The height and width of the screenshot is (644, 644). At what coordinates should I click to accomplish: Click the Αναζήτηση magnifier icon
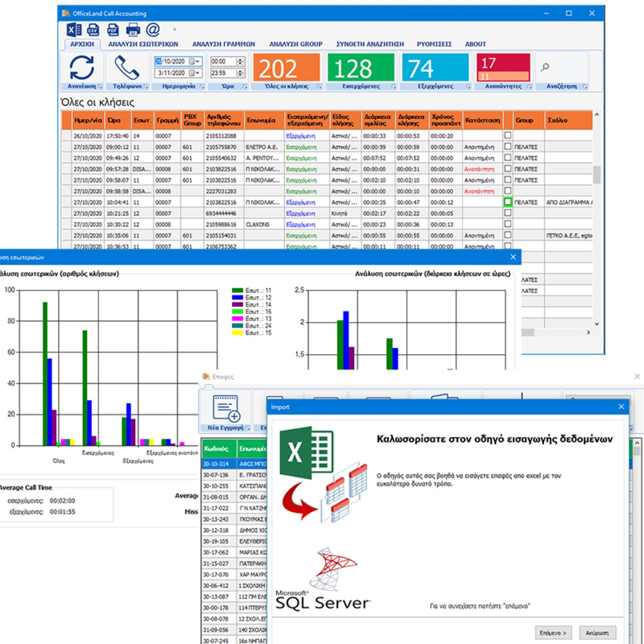[x=545, y=68]
